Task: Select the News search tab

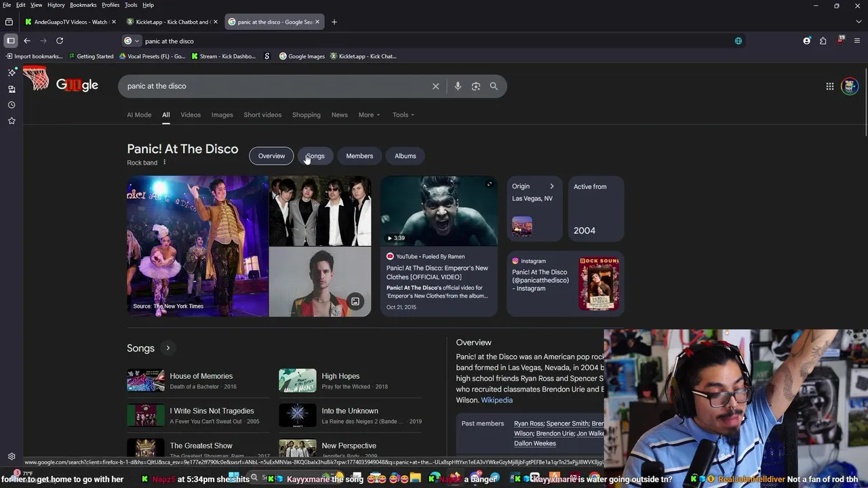Action: coord(340,115)
